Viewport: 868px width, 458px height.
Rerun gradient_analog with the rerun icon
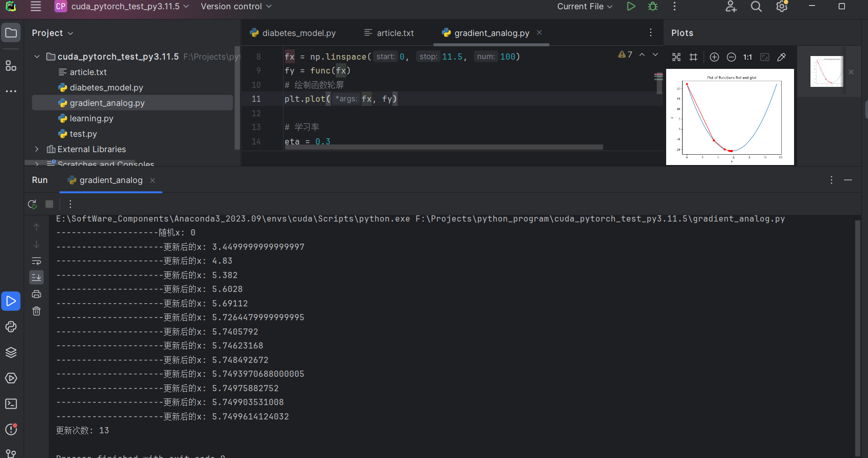(32, 204)
